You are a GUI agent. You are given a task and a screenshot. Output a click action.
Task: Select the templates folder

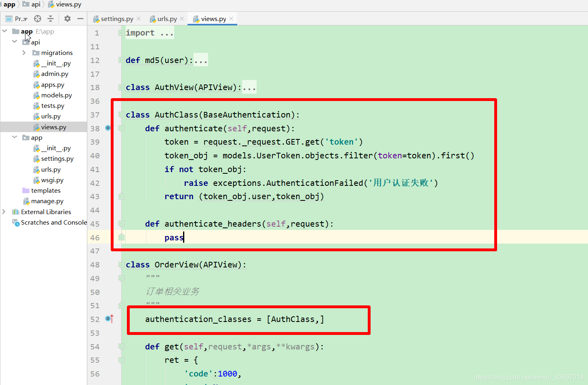[46, 191]
